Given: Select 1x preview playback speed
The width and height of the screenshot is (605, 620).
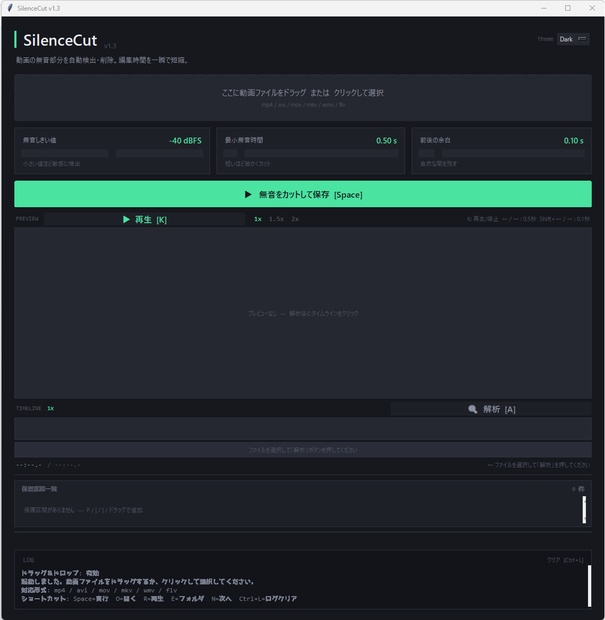Looking at the screenshot, I should point(258,219).
